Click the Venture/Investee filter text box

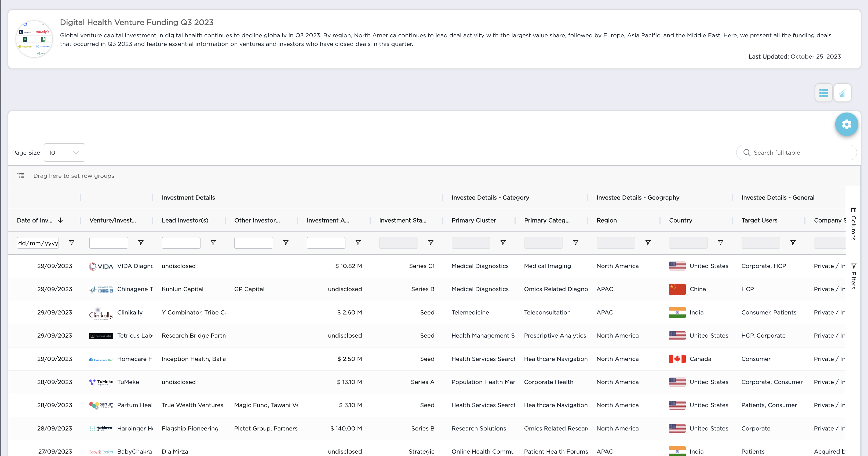[108, 243]
